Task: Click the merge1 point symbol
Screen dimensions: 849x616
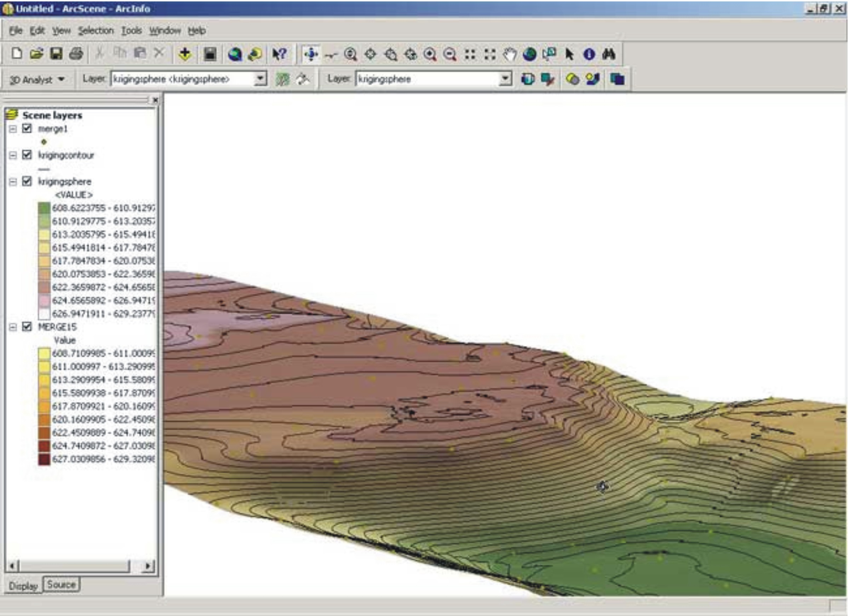Action: 44,142
